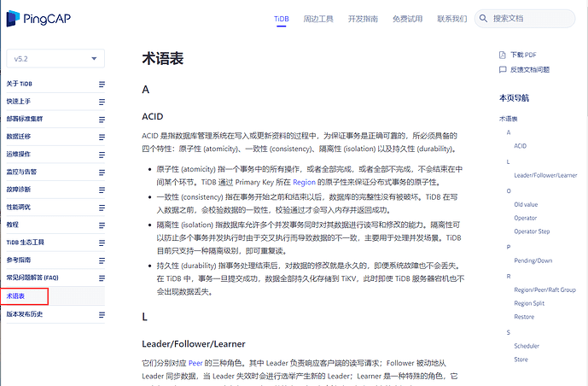Image resolution: width=588 pixels, height=386 pixels.
Task: Jump to section P in page navigation
Action: pyautogui.click(x=509, y=247)
